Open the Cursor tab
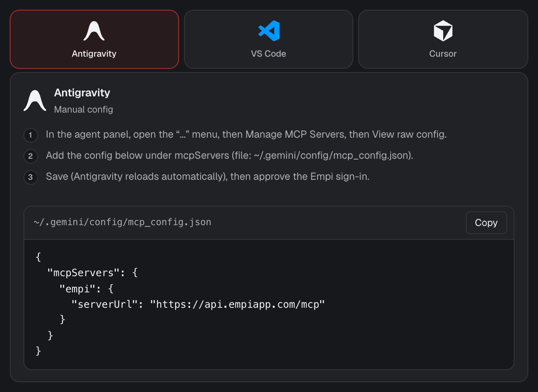Viewport: 538px width, 392px height. coord(443,39)
